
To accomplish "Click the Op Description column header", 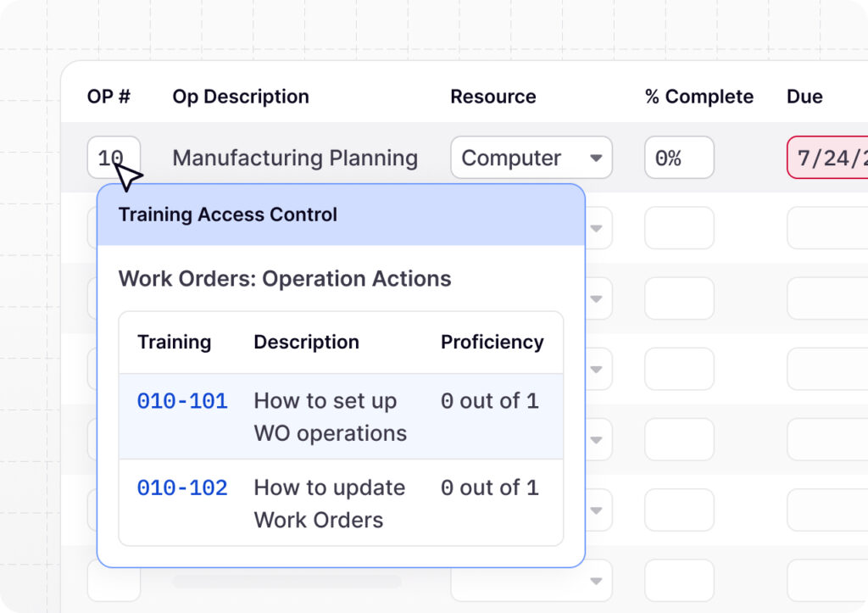I will [241, 97].
